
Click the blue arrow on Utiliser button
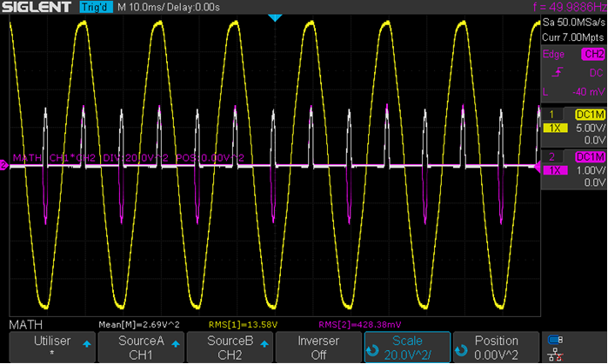[x=87, y=344]
